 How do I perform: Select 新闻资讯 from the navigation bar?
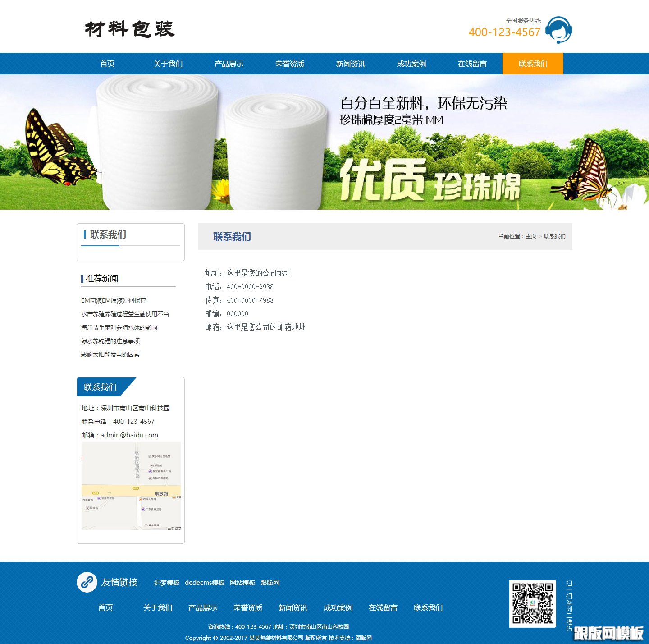[x=350, y=63]
